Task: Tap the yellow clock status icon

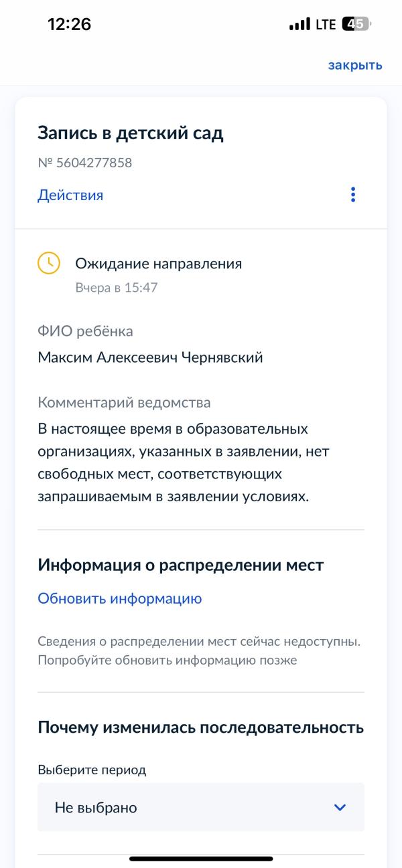Action: point(49,263)
